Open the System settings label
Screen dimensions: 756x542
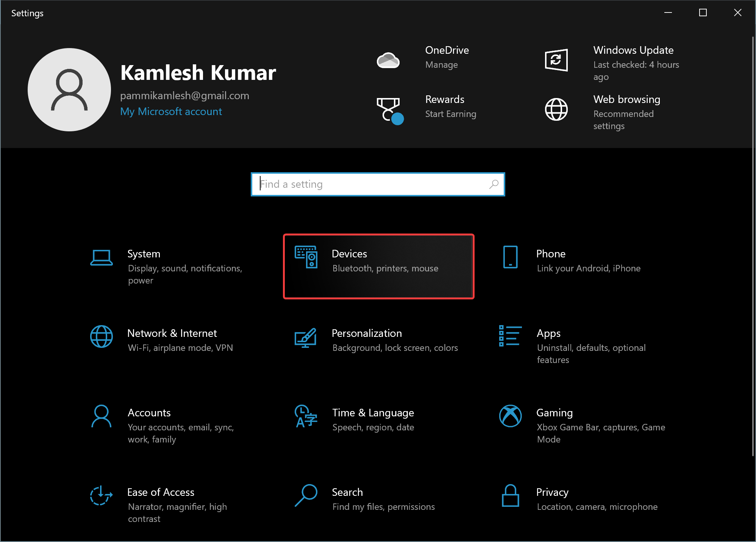(x=144, y=254)
